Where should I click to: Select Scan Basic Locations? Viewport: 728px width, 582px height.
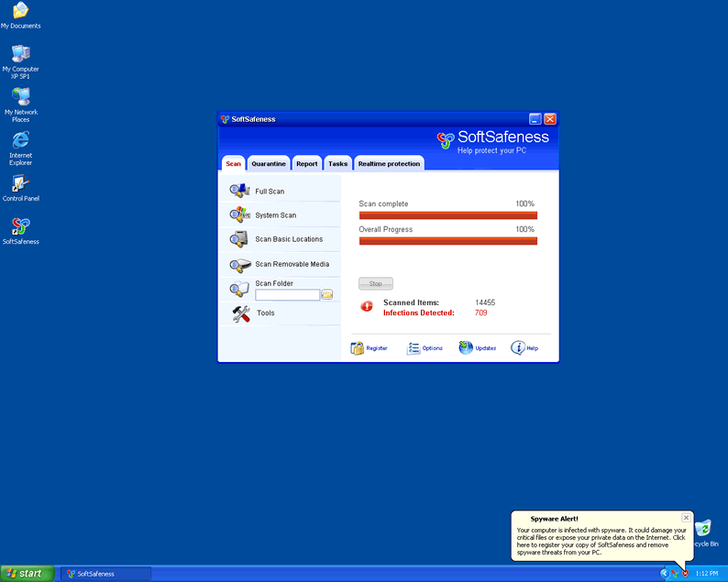click(x=288, y=239)
